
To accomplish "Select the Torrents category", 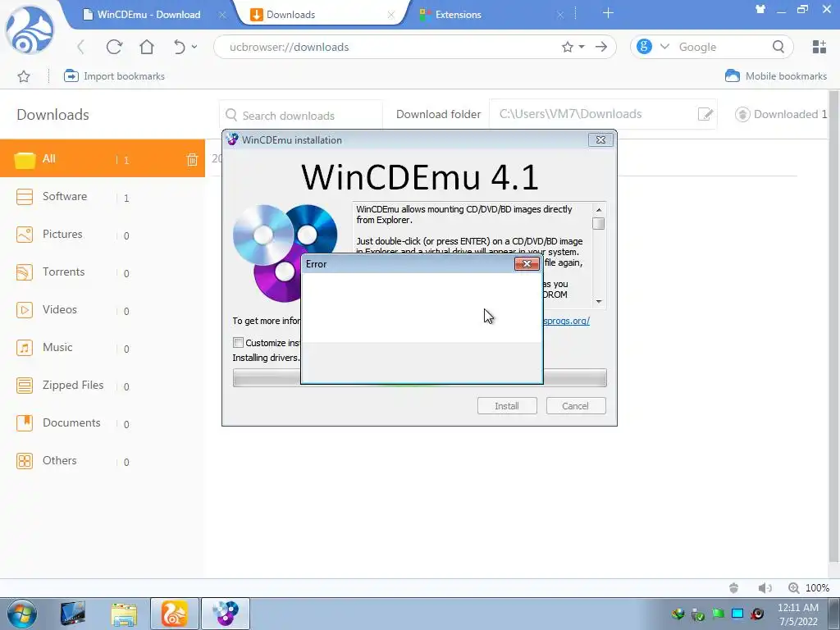I will [x=103, y=272].
